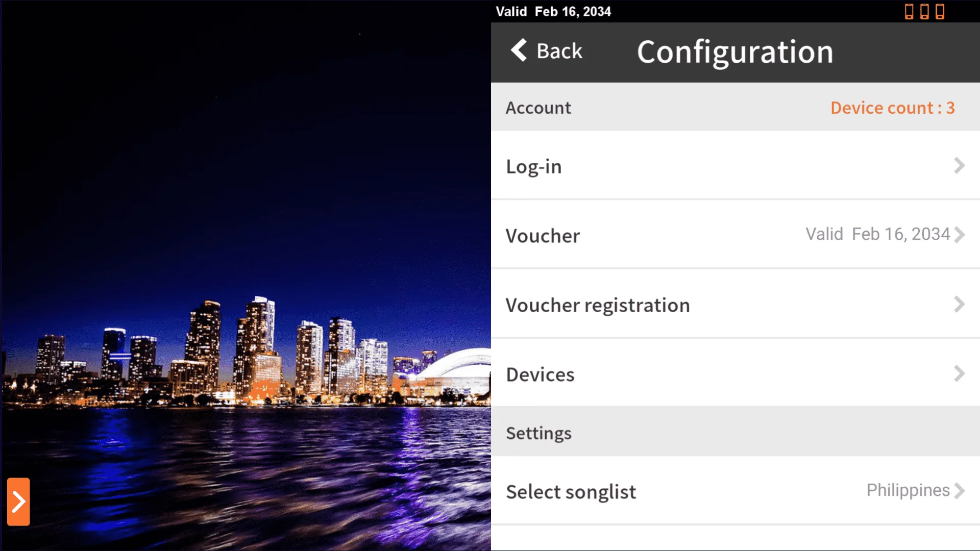Open Voucher registration chevron arrow
This screenshot has width=980, height=551.
coord(959,304)
